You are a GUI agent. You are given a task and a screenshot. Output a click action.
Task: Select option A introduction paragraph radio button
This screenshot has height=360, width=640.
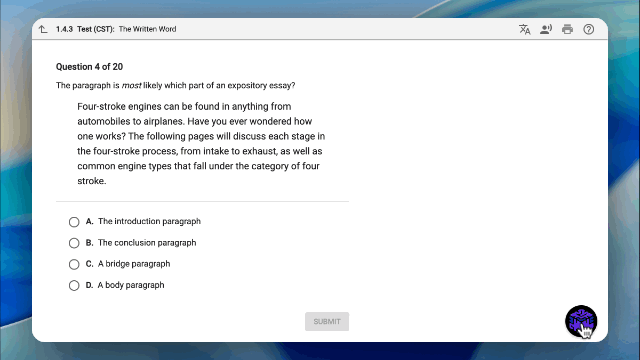74,222
